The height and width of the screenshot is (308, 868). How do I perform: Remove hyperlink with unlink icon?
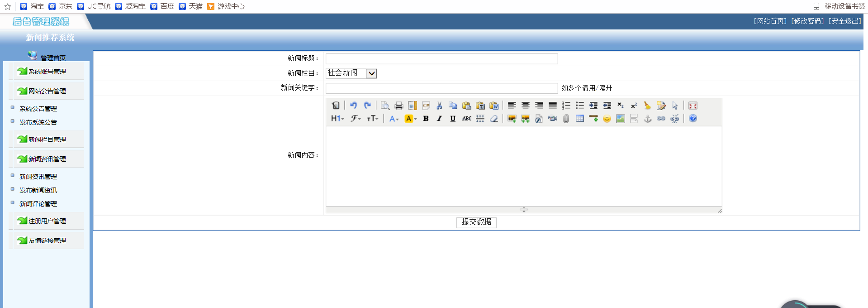675,119
